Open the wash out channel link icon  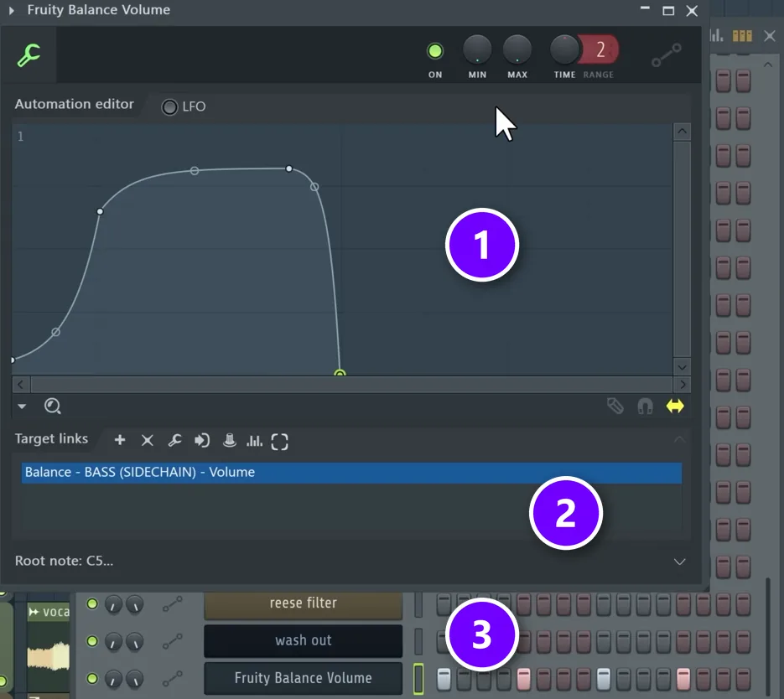point(173,641)
